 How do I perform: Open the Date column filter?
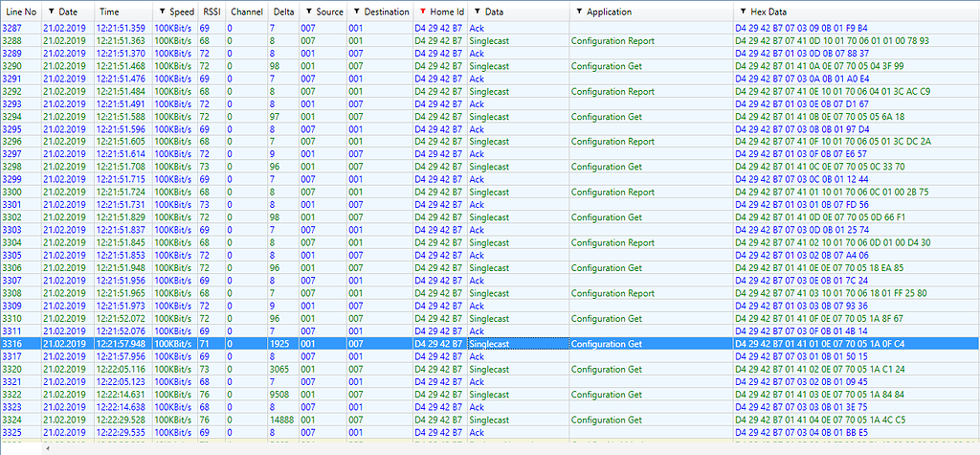pos(52,11)
